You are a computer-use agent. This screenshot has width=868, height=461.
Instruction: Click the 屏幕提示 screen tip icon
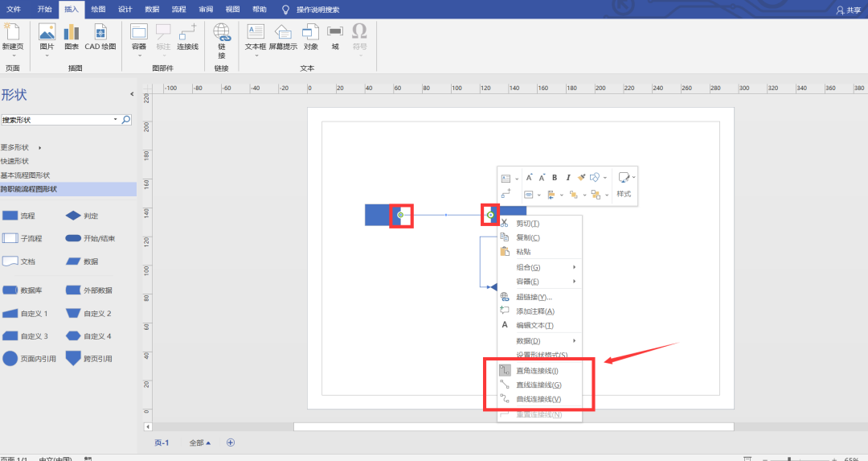pos(283,36)
